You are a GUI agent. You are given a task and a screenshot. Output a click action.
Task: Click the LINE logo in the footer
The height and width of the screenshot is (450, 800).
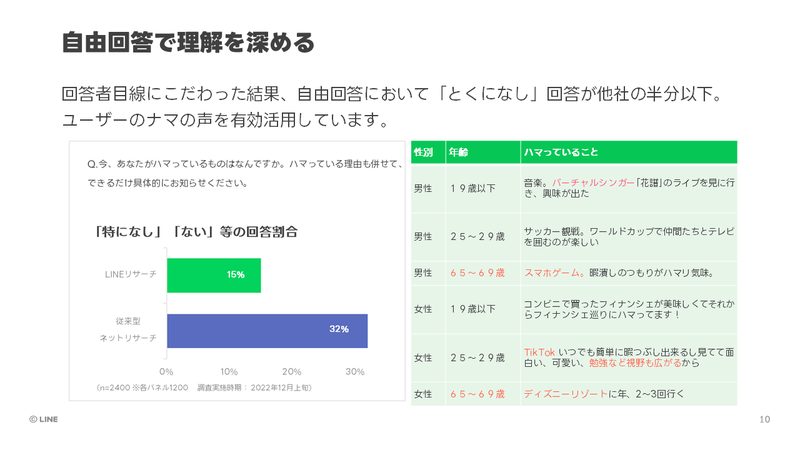click(x=43, y=420)
